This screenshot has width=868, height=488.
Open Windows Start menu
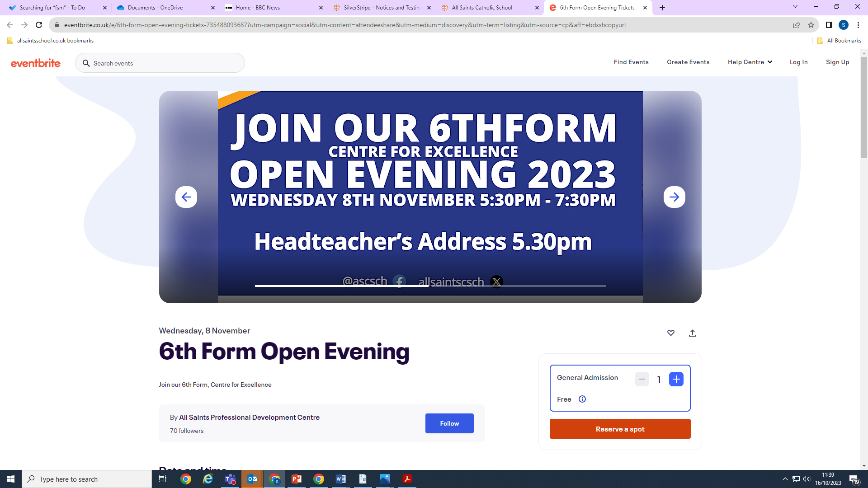[x=11, y=479]
